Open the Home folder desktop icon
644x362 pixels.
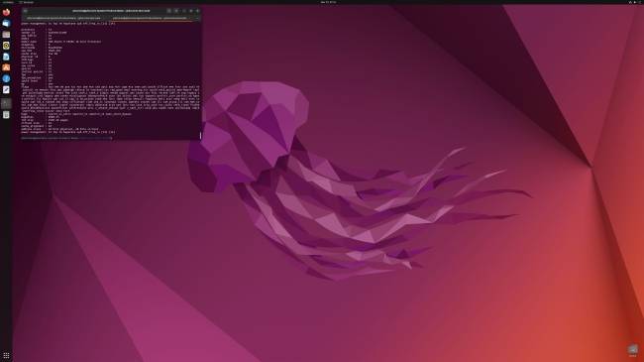point(633,350)
